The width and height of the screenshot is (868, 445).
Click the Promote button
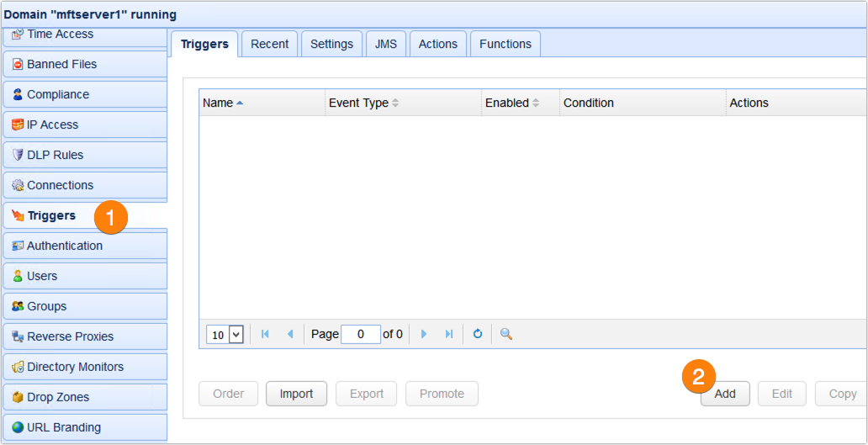pyautogui.click(x=442, y=394)
